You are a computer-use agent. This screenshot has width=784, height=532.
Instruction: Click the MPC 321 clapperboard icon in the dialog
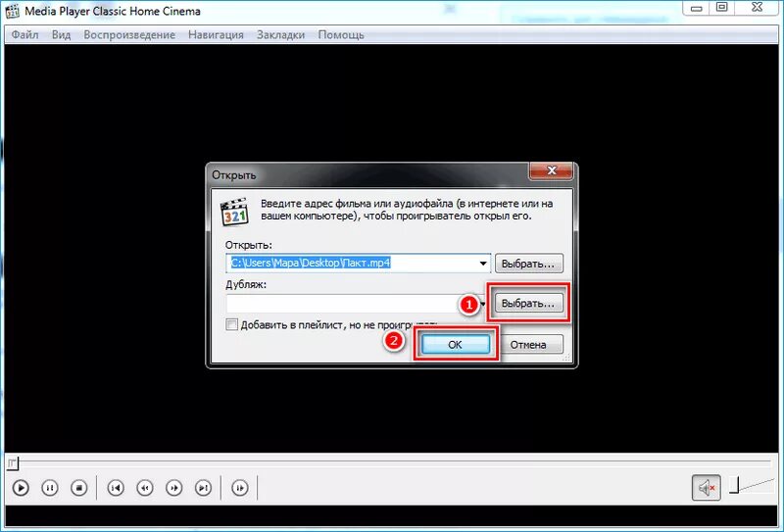click(234, 212)
